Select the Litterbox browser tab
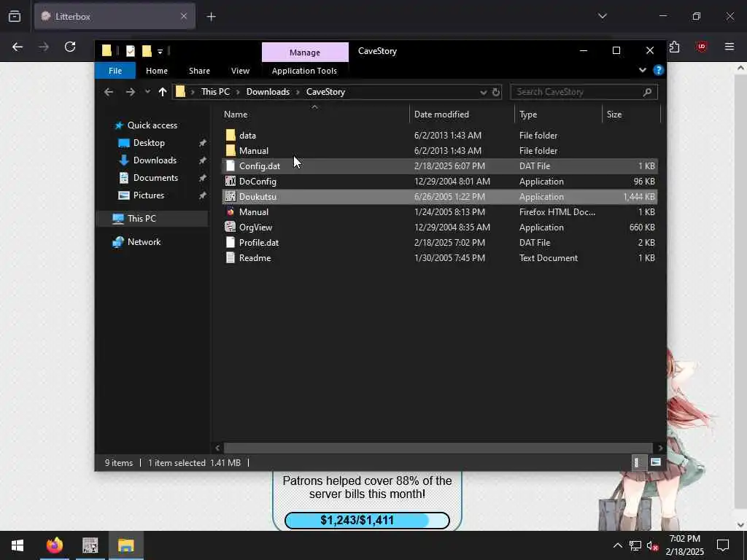 (x=115, y=16)
